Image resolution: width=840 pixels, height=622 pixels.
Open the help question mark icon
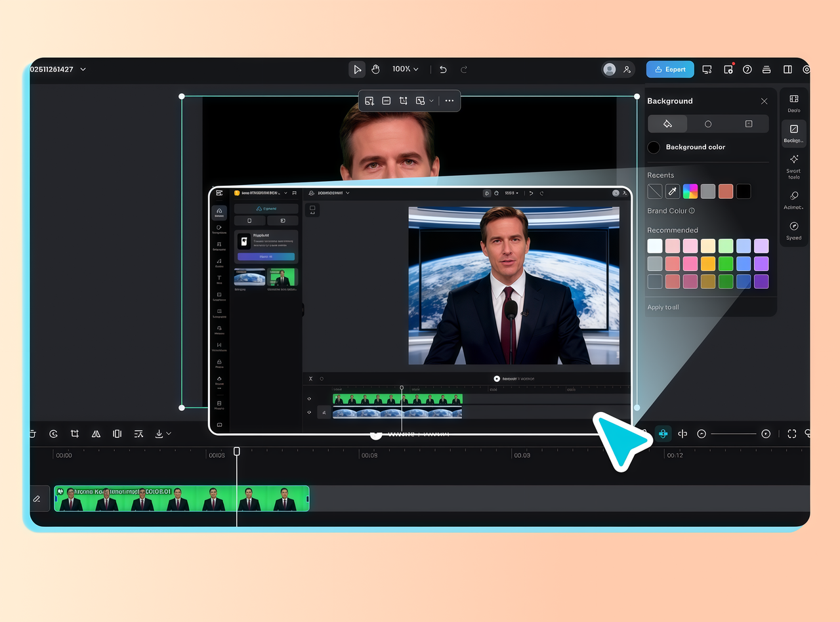(x=747, y=70)
